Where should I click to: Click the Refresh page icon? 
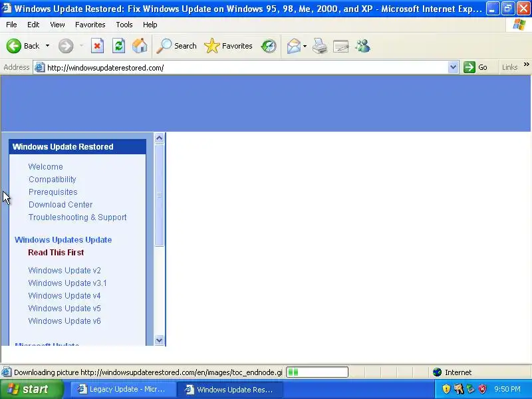(119, 46)
